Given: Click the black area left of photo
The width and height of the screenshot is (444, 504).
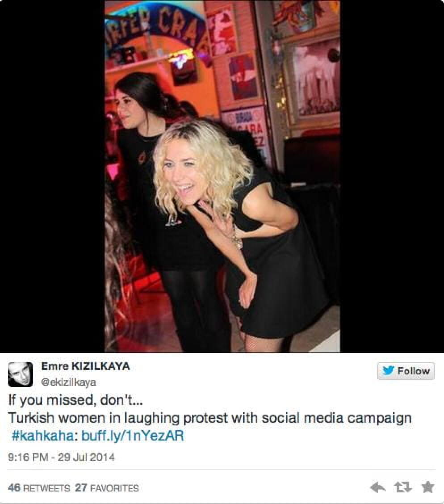Looking at the screenshot, I should [52, 176].
